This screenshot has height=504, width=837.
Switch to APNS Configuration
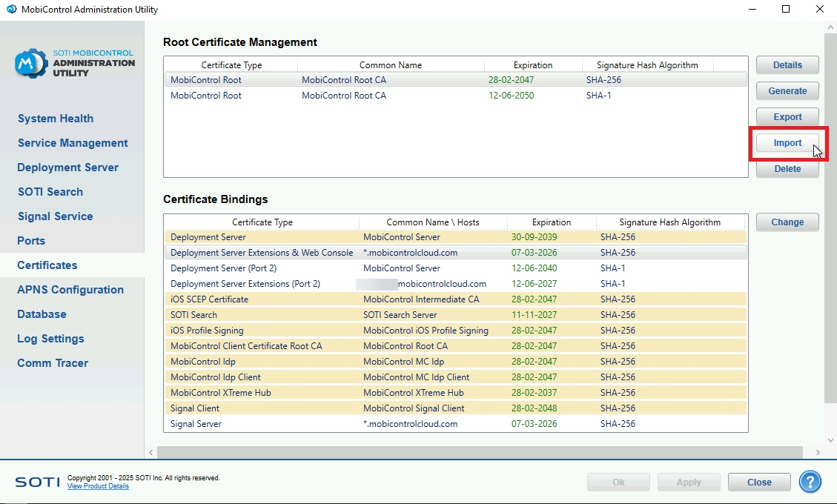(70, 289)
